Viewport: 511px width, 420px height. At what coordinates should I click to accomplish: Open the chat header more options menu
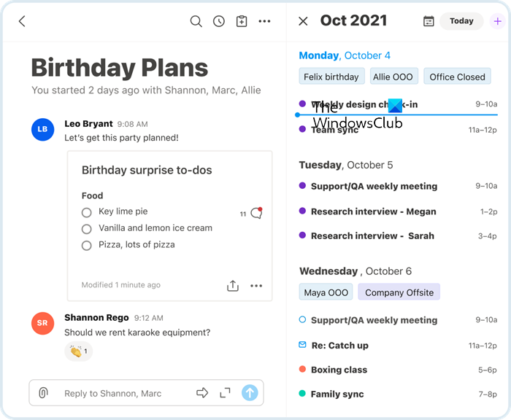pos(265,21)
